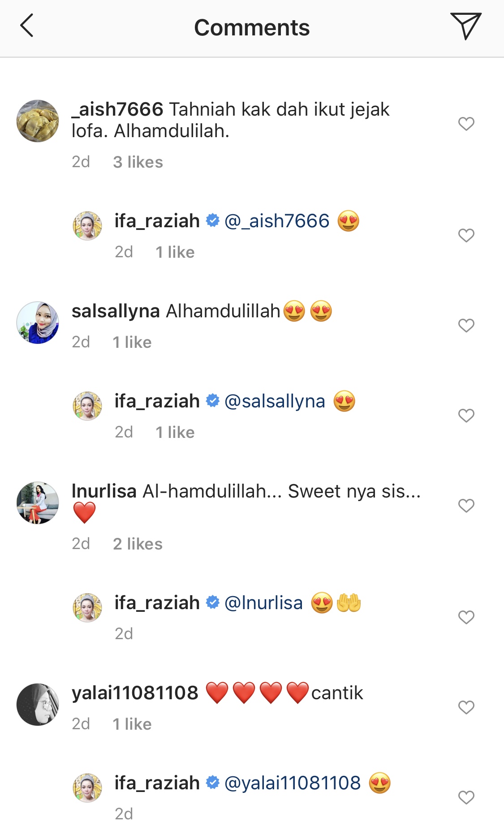The image size is (504, 831).
Task: Open direct share paper plane icon
Action: [465, 26]
